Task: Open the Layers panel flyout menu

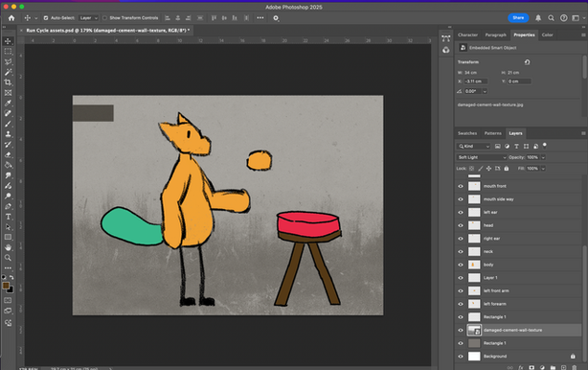Action: coord(583,133)
